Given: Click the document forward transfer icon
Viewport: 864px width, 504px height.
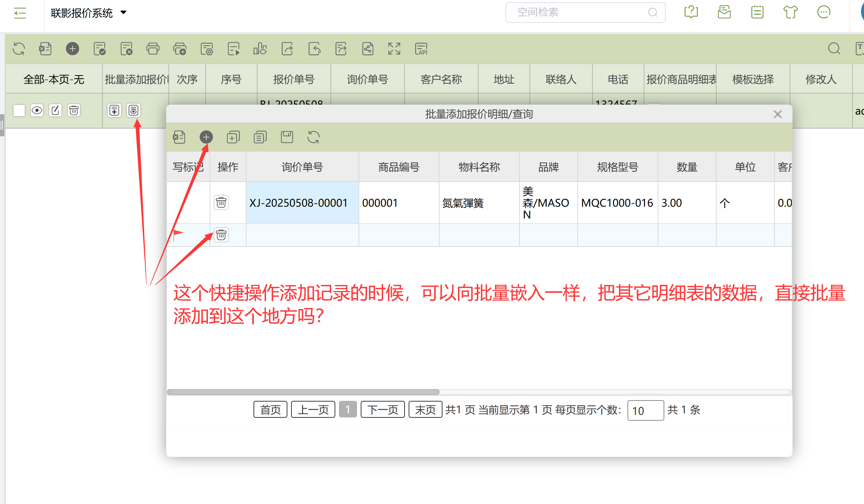Looking at the screenshot, I should coord(341,49).
